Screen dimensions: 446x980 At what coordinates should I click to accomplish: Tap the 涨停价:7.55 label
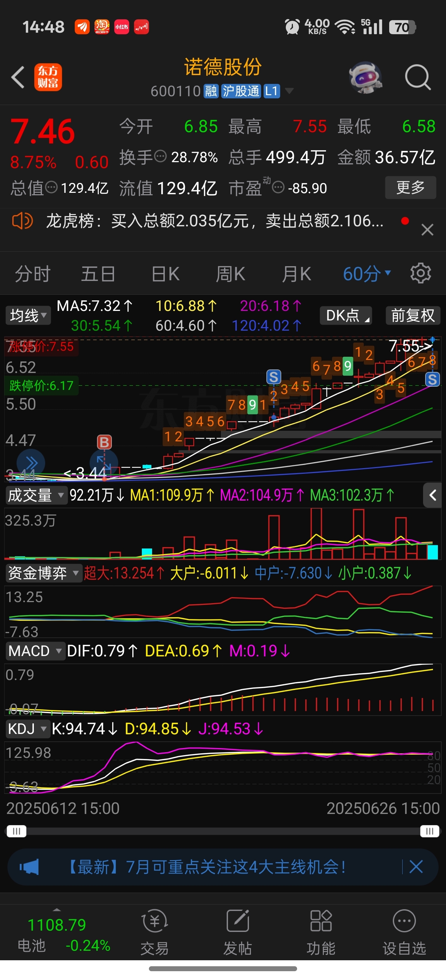click(41, 347)
